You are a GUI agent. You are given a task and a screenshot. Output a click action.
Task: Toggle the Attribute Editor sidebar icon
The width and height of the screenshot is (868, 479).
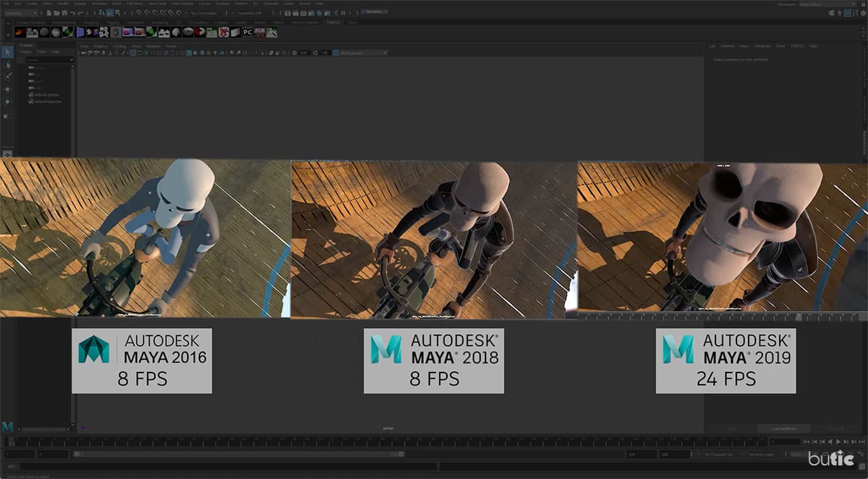(x=847, y=13)
